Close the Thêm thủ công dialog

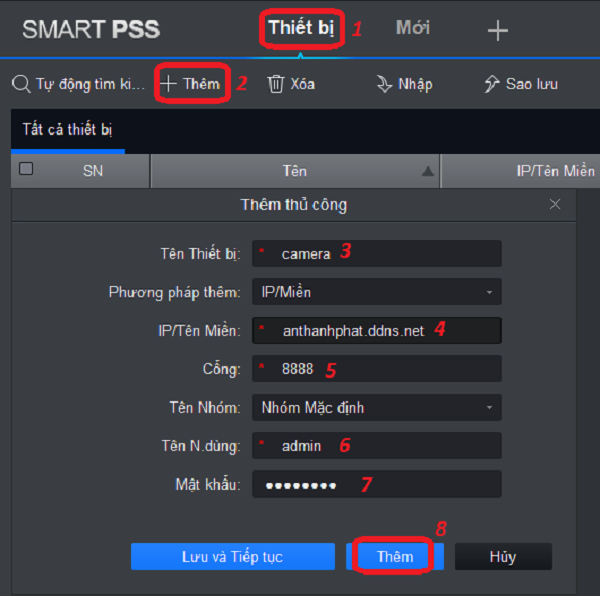pyautogui.click(x=554, y=204)
